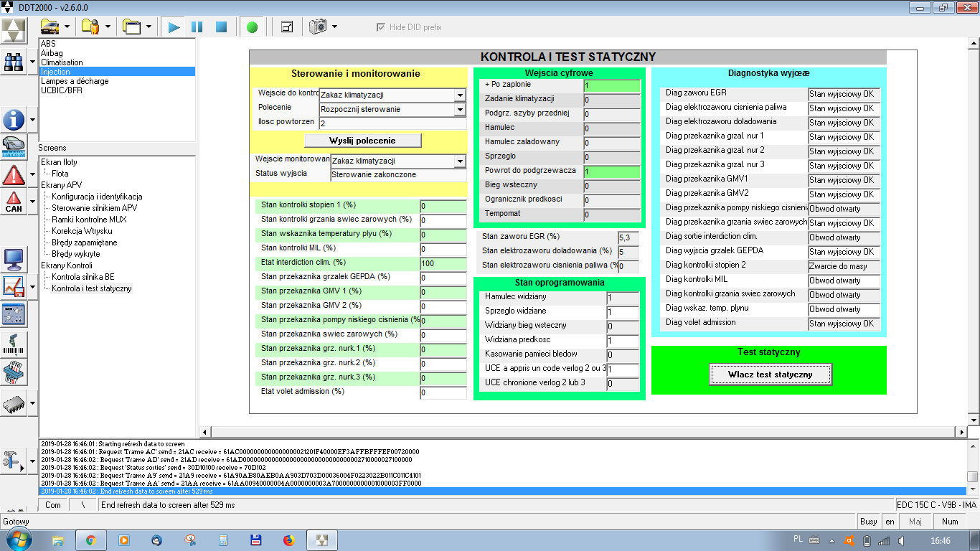Click the Avast tray icon
Screen dimensions: 980x551
pos(850,540)
